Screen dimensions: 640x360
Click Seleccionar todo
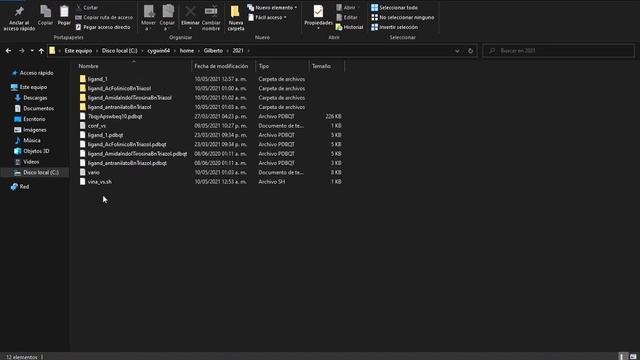pyautogui.click(x=394, y=8)
